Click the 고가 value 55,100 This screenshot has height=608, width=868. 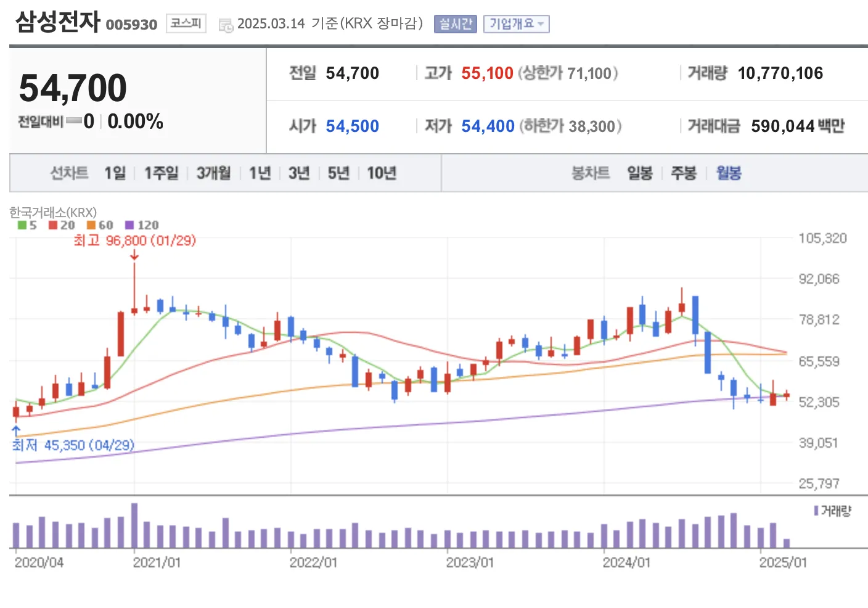[487, 73]
